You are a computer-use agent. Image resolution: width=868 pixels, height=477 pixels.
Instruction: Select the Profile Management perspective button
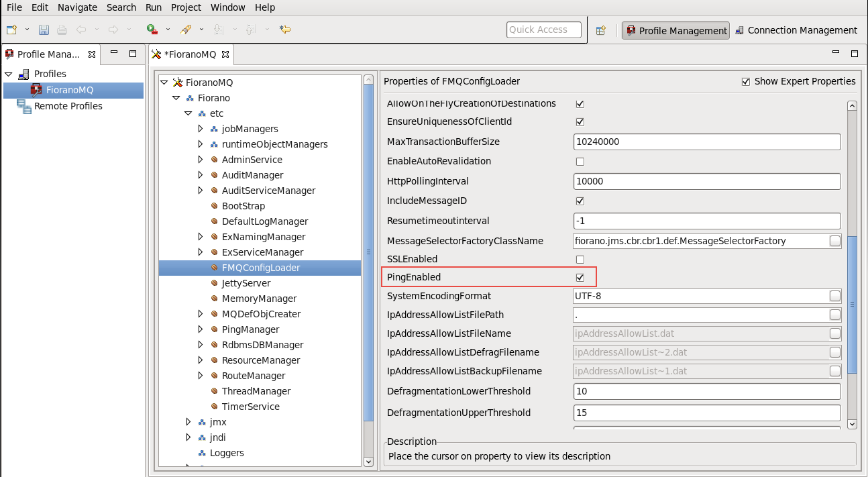click(676, 30)
